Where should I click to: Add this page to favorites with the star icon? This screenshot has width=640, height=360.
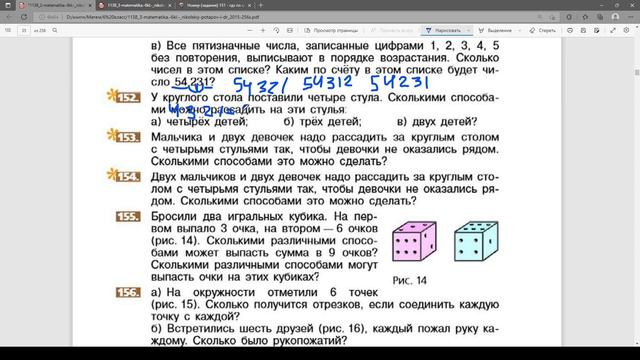(552, 17)
